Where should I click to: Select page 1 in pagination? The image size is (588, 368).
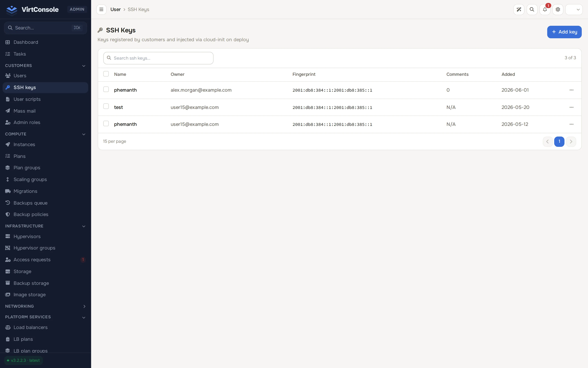click(x=559, y=142)
